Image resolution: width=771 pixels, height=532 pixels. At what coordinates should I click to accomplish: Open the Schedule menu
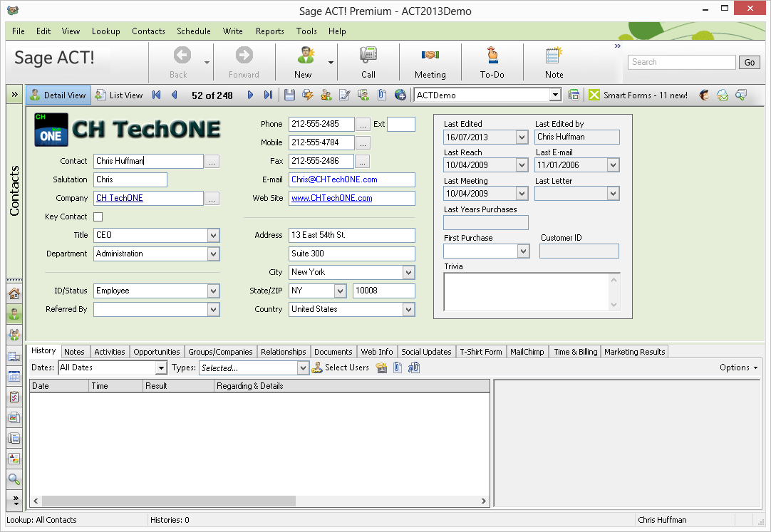[194, 31]
